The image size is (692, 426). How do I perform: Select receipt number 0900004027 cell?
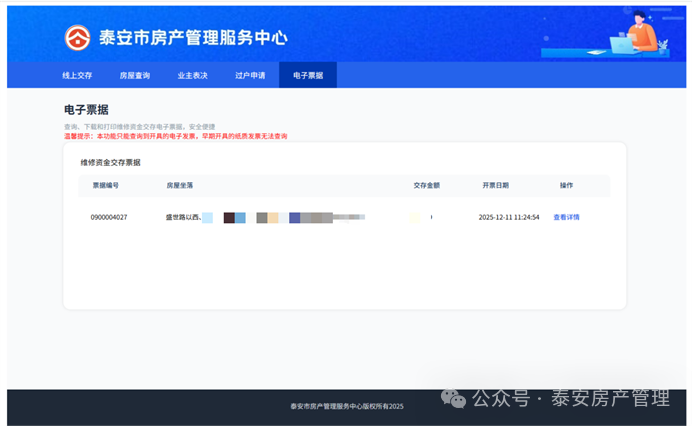[x=109, y=217]
